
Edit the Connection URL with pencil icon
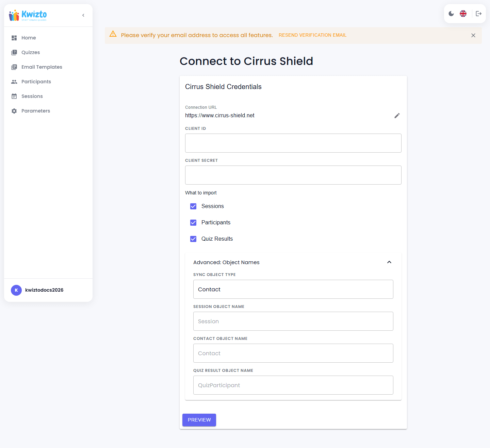coord(397,116)
